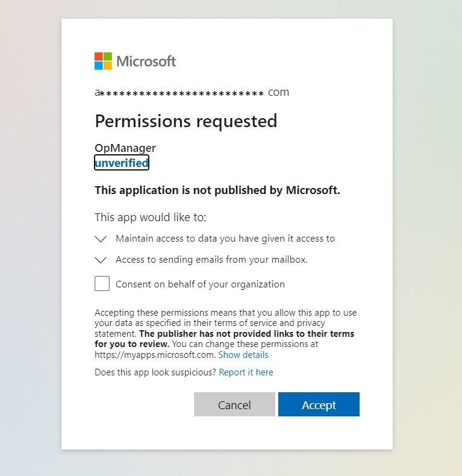Open the Show details link

tap(243, 355)
